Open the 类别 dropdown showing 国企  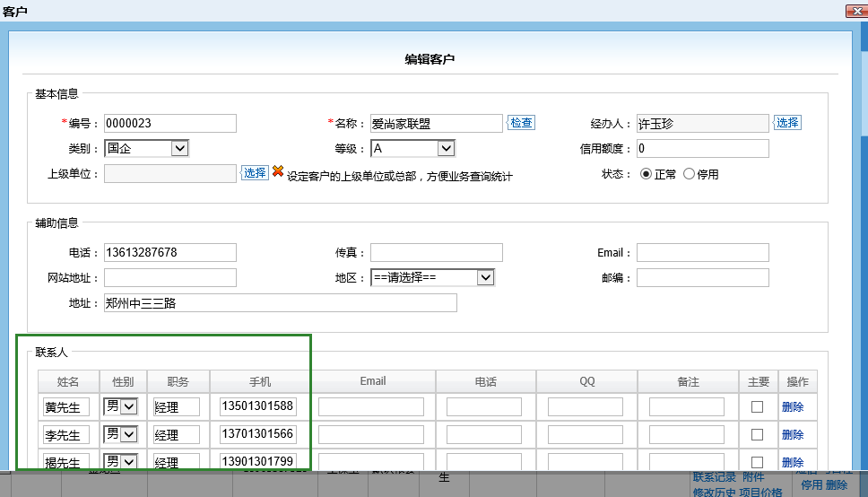pos(146,148)
